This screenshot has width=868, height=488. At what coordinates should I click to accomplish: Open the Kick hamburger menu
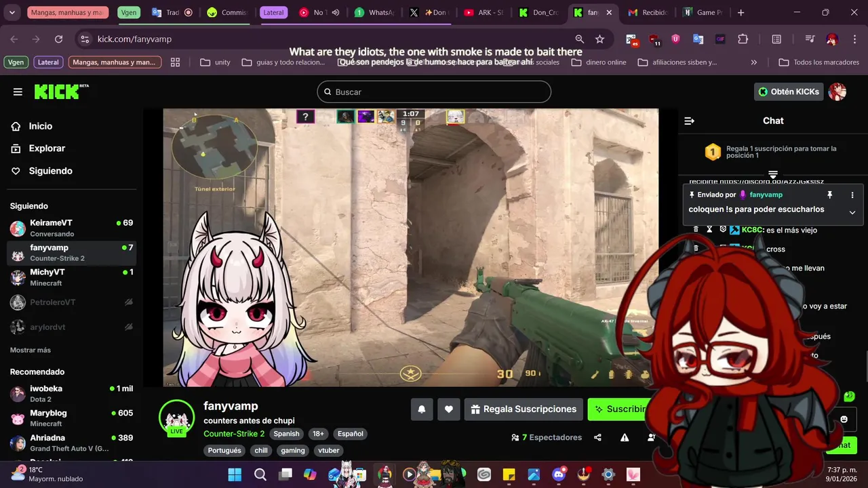[x=18, y=91]
